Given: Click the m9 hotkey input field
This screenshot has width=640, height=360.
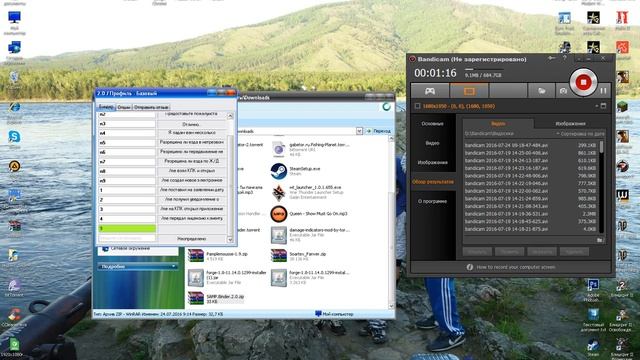Looking at the screenshot, I should [127, 181].
